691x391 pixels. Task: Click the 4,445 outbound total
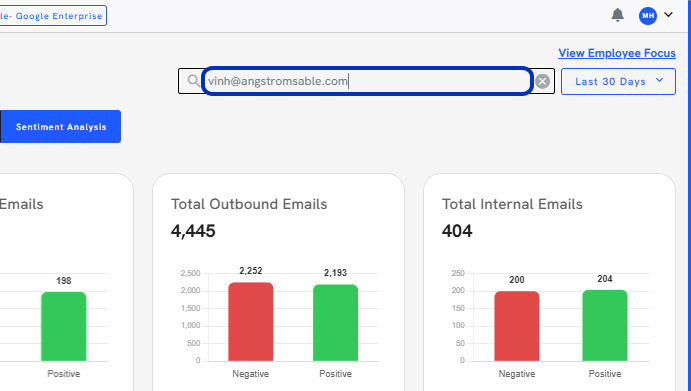[193, 231]
